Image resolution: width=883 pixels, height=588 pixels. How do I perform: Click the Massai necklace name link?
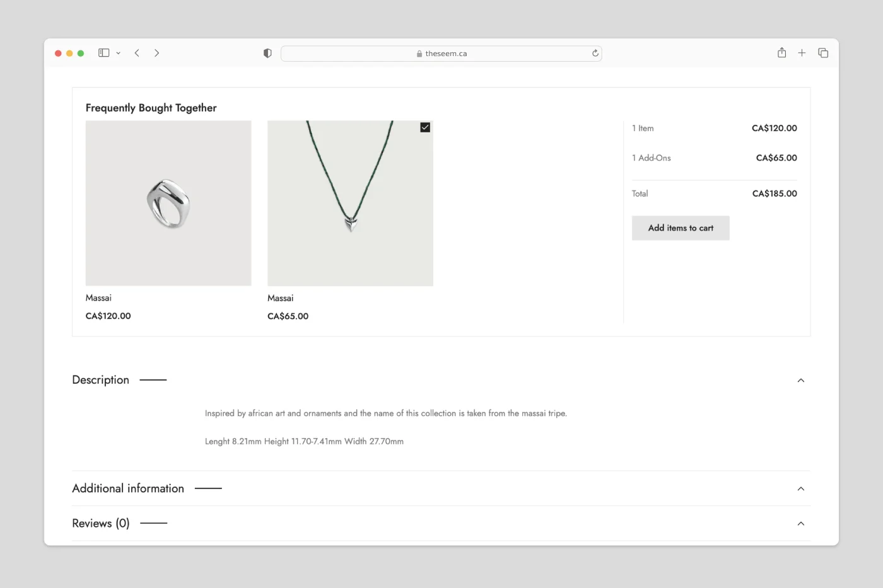(x=281, y=298)
